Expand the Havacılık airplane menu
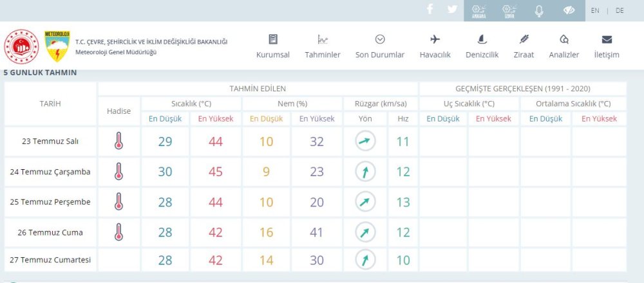644x283 pixels. (434, 46)
